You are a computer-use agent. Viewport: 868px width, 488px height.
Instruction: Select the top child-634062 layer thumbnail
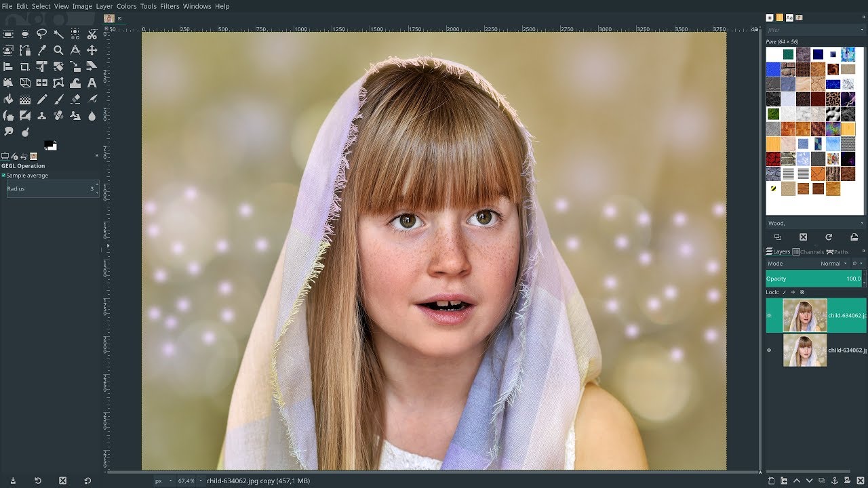point(805,315)
